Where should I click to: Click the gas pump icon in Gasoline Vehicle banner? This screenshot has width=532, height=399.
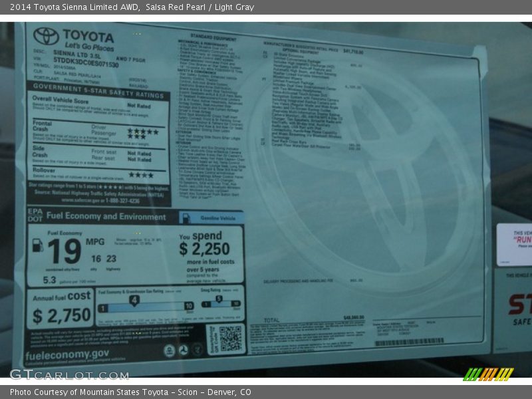(186, 218)
